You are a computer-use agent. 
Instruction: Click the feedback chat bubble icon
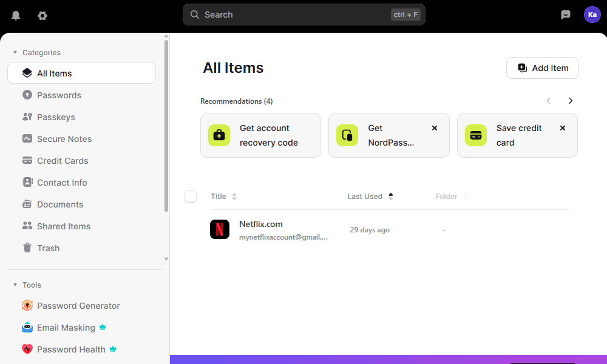pos(566,15)
